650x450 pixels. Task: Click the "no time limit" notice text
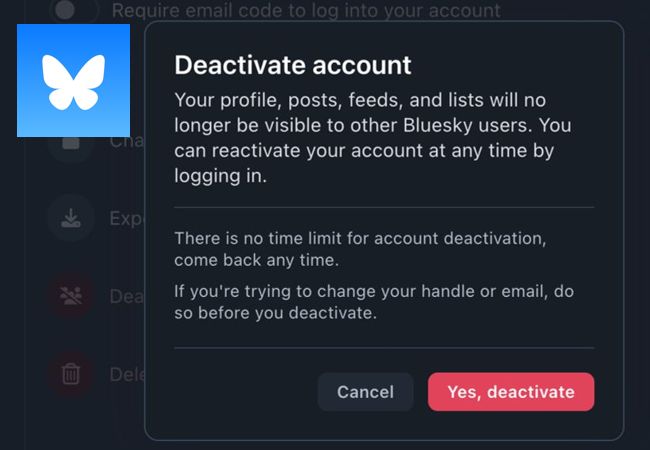360,249
